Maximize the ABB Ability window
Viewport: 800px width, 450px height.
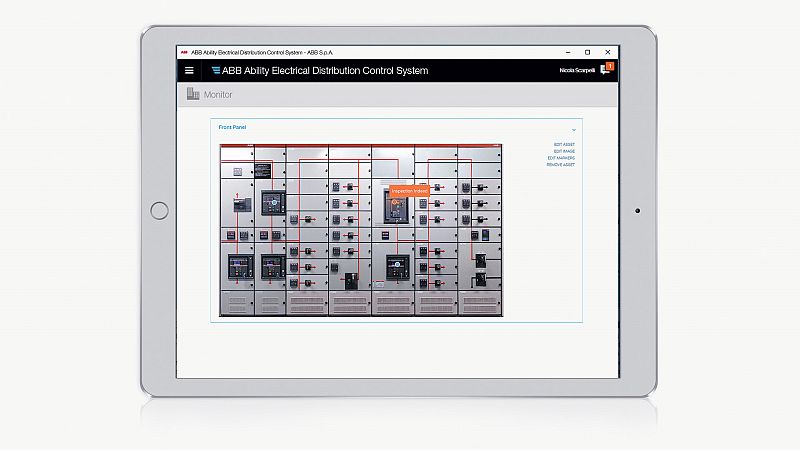coord(587,53)
